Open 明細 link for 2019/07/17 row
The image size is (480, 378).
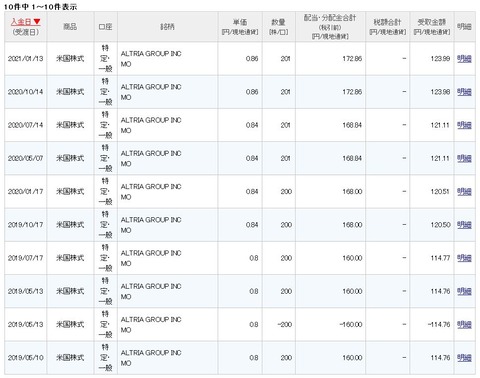pyautogui.click(x=464, y=258)
